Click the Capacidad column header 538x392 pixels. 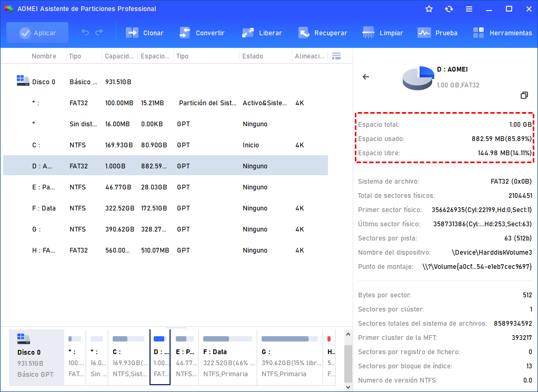(x=120, y=56)
